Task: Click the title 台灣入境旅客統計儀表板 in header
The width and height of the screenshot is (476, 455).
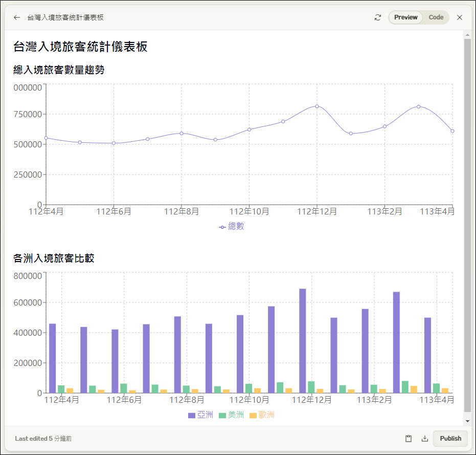Action: [x=65, y=17]
